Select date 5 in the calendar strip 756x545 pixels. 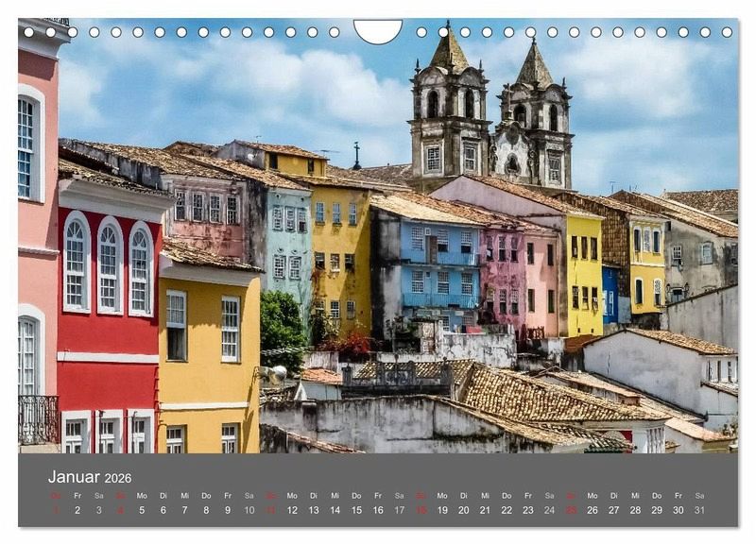pos(142,510)
